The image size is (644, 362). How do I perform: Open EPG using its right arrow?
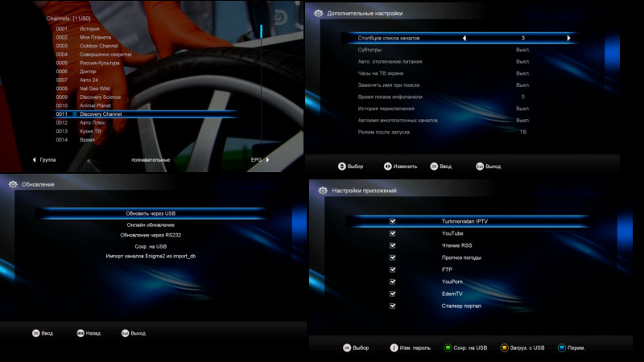coord(267,159)
